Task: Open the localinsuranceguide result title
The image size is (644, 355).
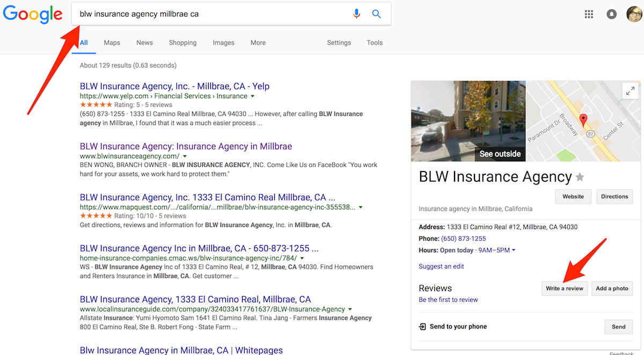Action: pos(195,299)
